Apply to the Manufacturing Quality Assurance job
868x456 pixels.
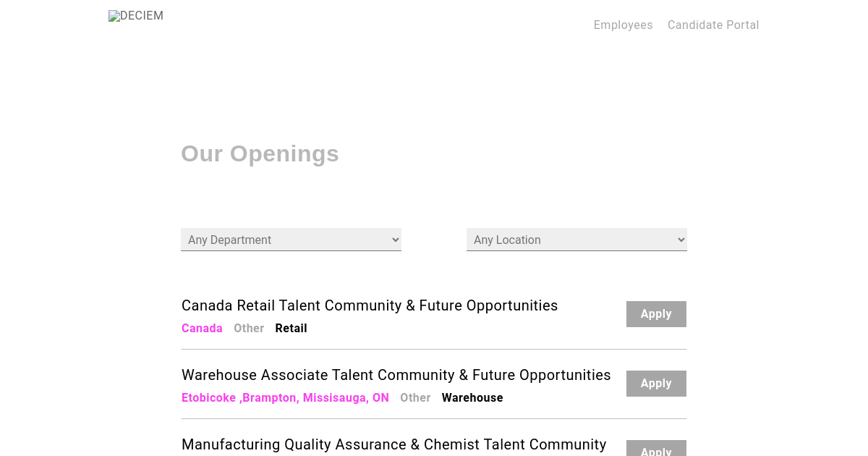[656, 450]
